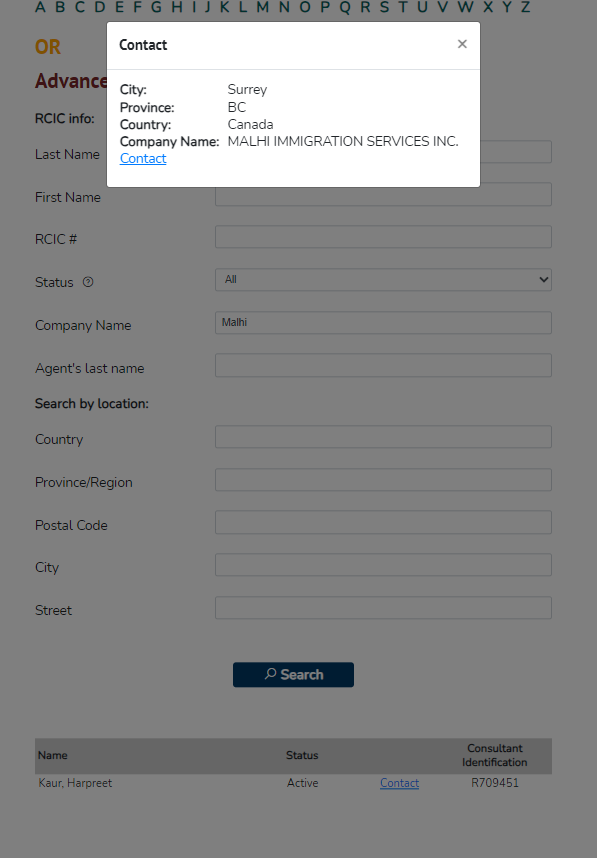Select letter M in the alphabet index

click(263, 7)
